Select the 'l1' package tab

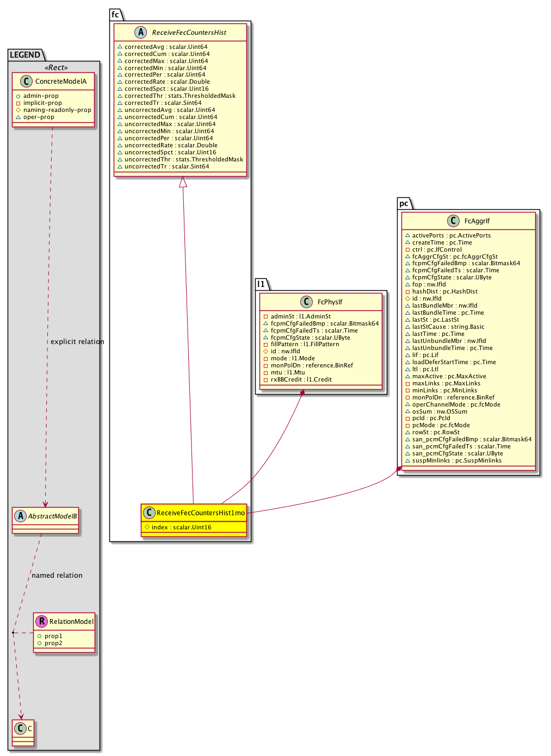261,284
